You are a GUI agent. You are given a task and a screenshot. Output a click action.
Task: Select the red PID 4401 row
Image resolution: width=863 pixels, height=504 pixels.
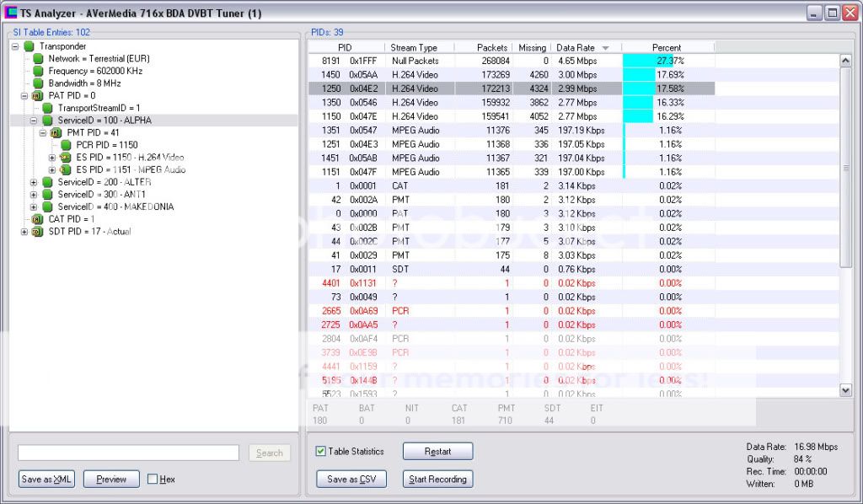[512, 283]
